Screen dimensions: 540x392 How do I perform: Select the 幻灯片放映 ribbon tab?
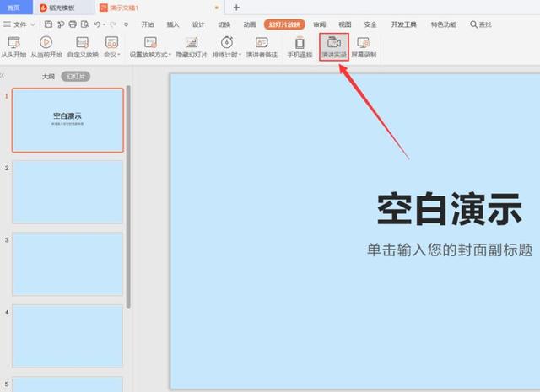284,24
